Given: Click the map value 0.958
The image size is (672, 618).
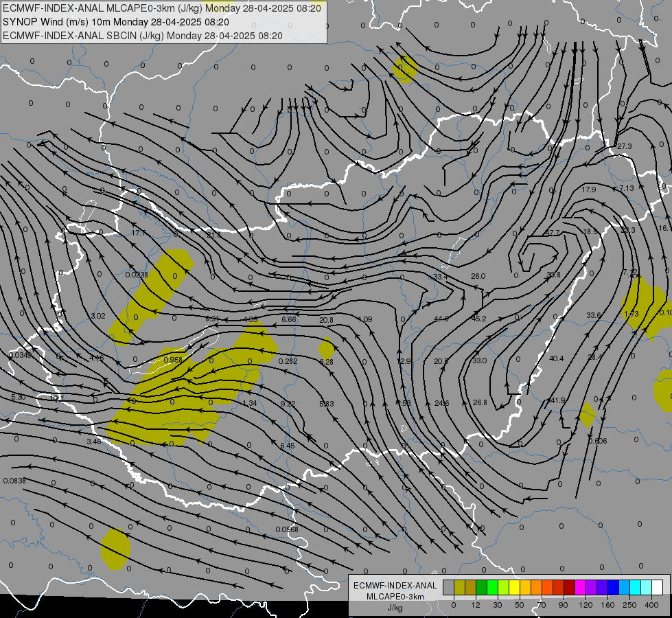Looking at the screenshot, I should coord(173,360).
